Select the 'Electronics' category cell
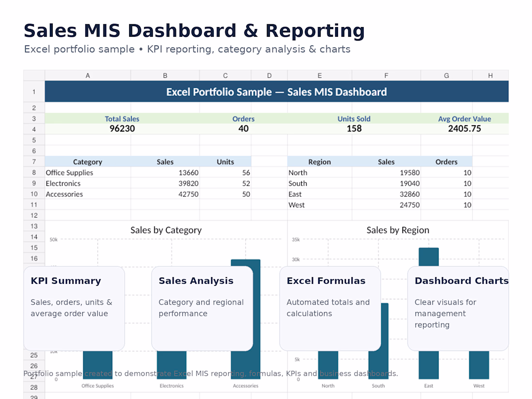 coord(88,184)
